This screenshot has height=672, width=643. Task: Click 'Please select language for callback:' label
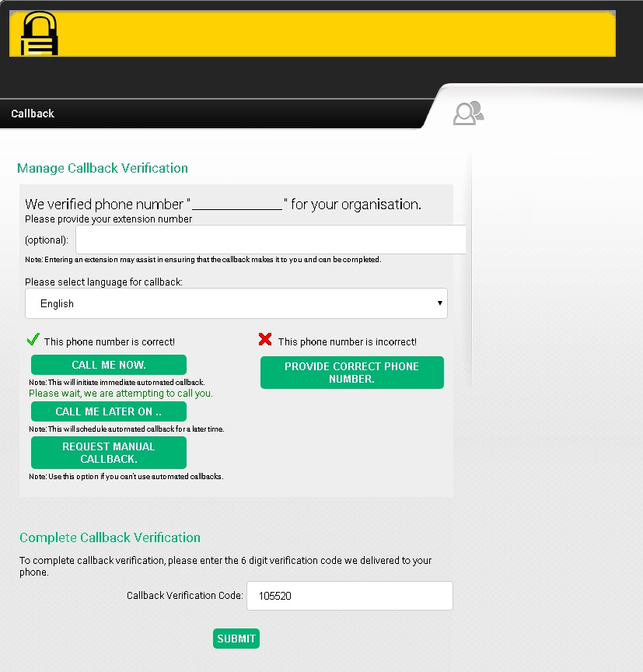(103, 282)
